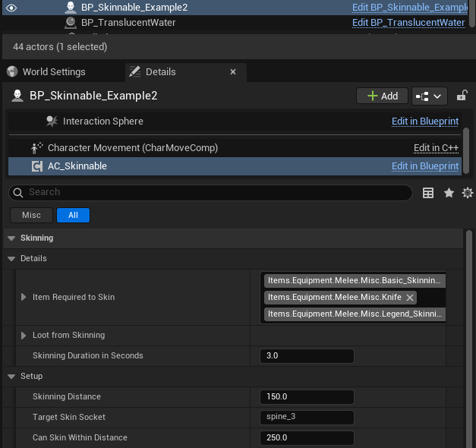Select the Misc filter button
Image resolution: width=476 pixels, height=448 pixels.
tap(31, 215)
